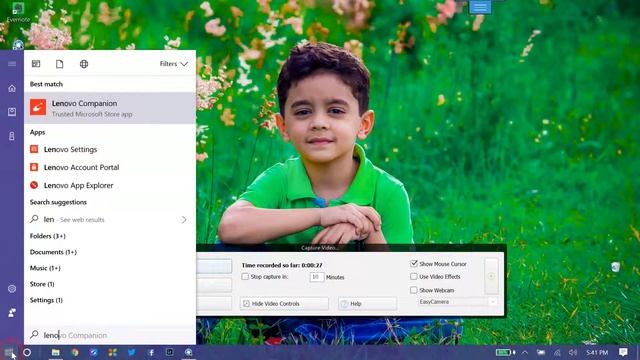The height and width of the screenshot is (360, 640).
Task: Expand the Settings (1) results group
Action: (x=46, y=300)
